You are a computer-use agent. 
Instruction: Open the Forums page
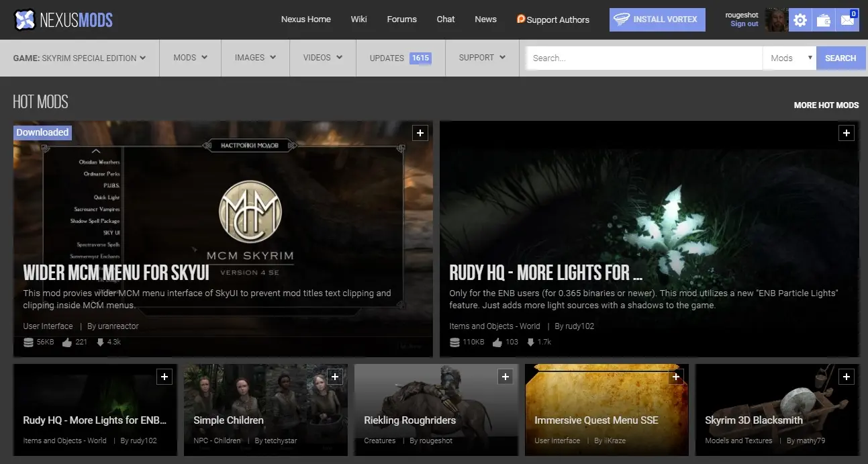(401, 19)
